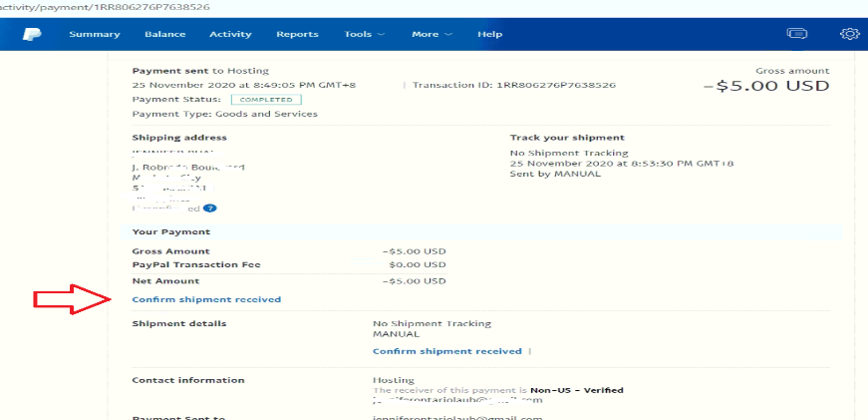Switch to the Activity page
The height and width of the screenshot is (420, 868).
(230, 34)
